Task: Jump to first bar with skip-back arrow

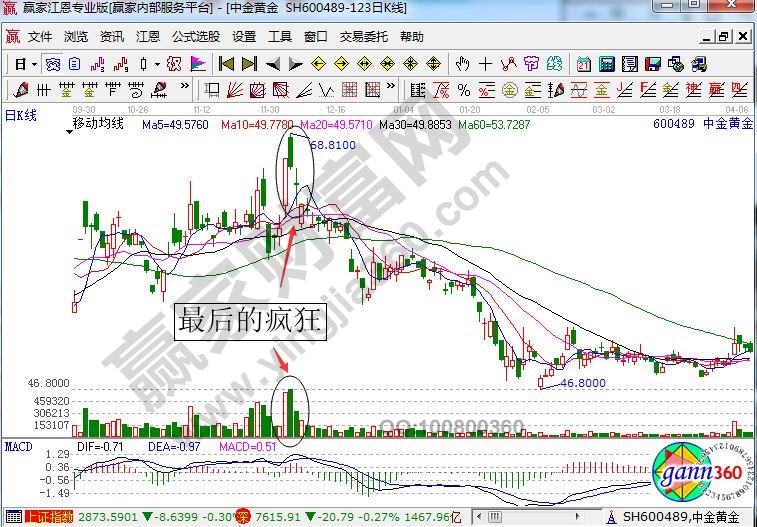Action: (x=225, y=64)
